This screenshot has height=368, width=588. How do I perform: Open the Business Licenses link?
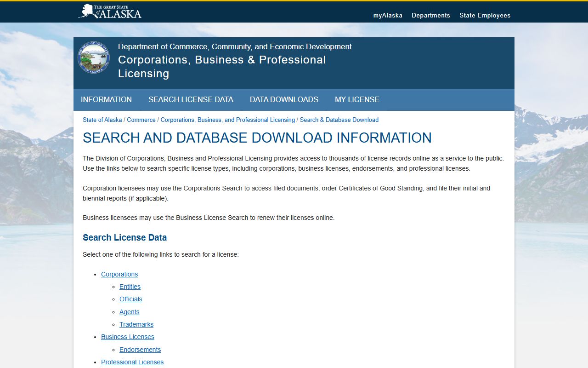tap(128, 337)
